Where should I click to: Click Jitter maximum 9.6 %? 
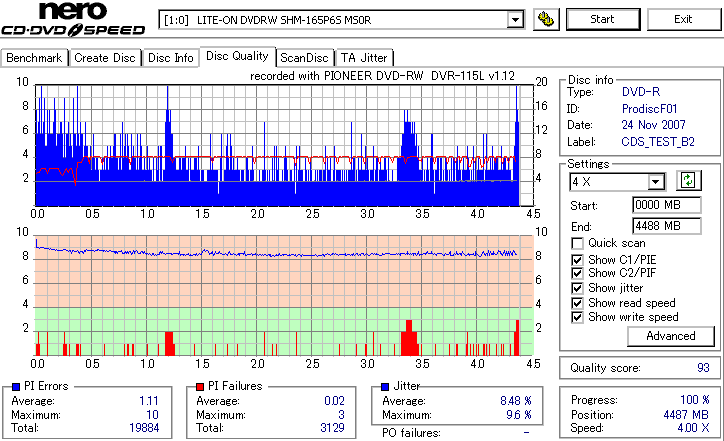tap(519, 415)
